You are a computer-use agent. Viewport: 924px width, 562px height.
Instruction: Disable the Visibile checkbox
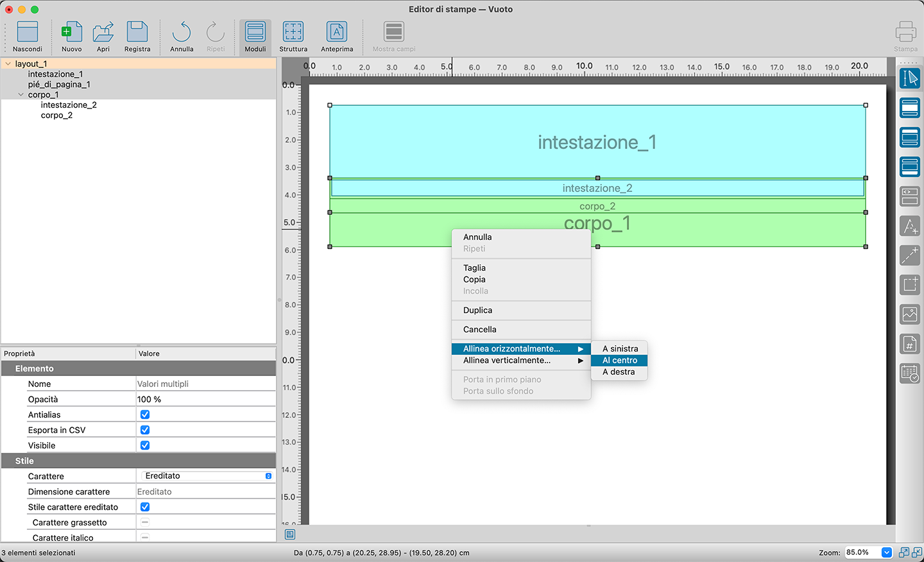pyautogui.click(x=145, y=446)
